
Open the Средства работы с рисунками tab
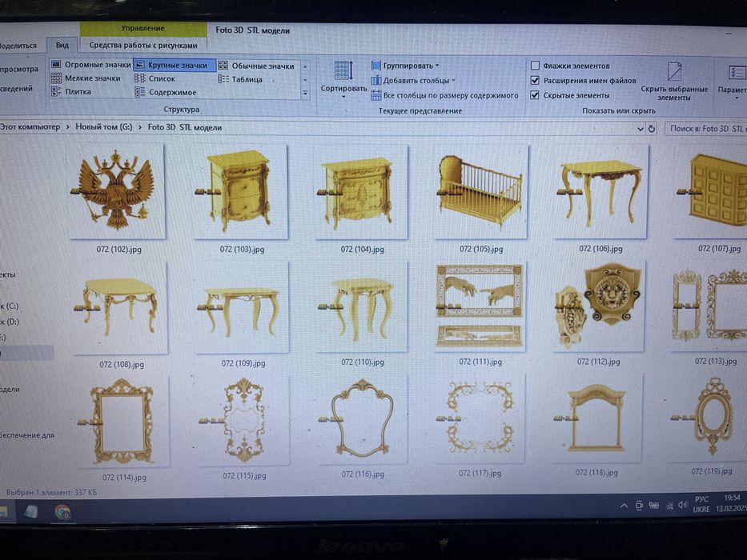click(143, 46)
